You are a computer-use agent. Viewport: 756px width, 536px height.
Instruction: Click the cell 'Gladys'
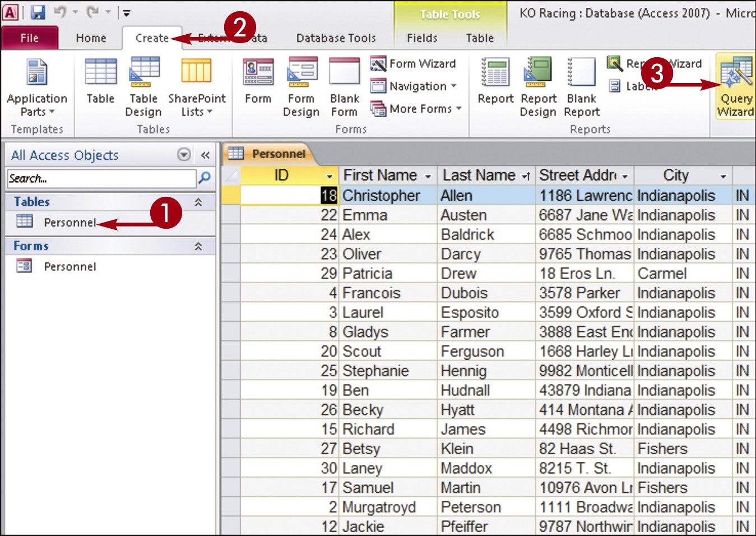[388, 332]
